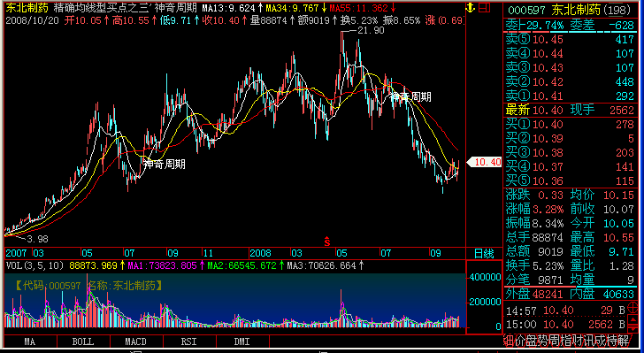Click the 量比 1.28 value
This screenshot has height=353, width=644.
pos(622,265)
